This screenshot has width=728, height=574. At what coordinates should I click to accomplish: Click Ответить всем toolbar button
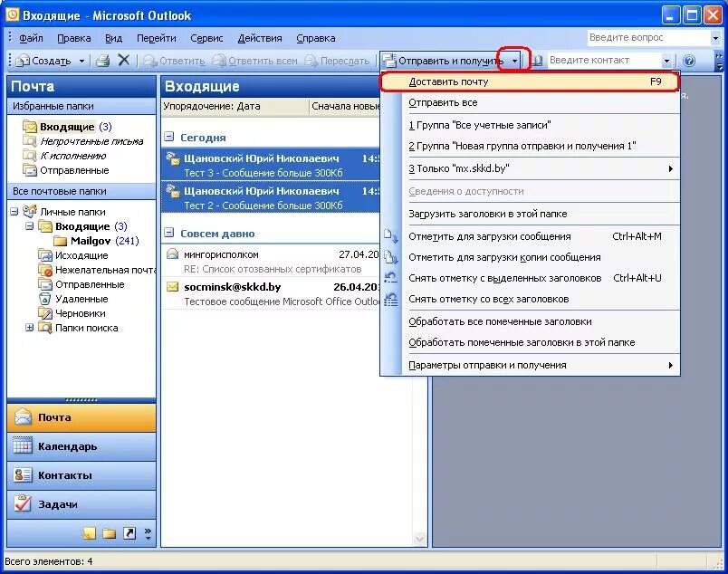[254, 61]
